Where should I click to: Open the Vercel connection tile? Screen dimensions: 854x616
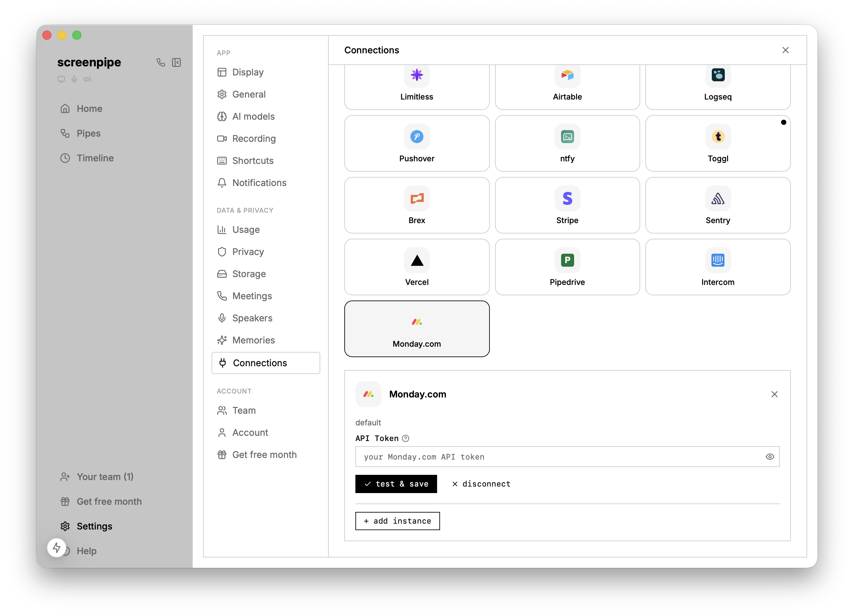point(417,267)
